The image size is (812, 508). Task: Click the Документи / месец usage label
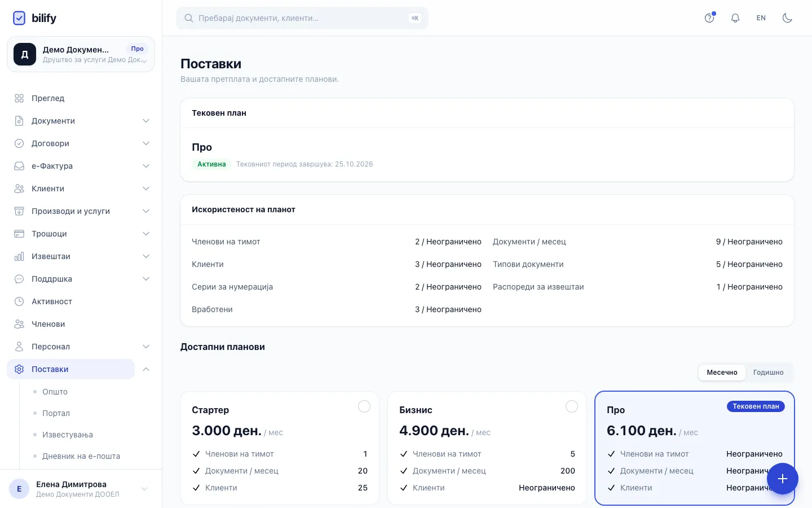point(529,242)
